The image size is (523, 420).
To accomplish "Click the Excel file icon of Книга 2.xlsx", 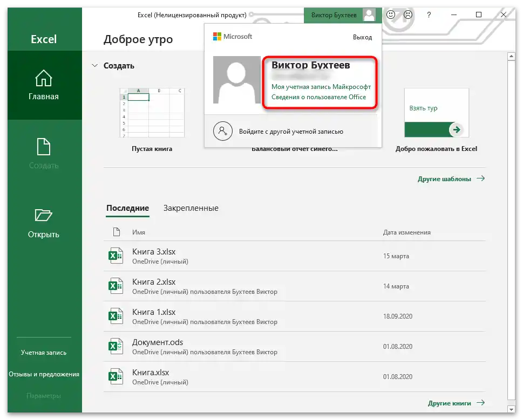I will tap(116, 286).
